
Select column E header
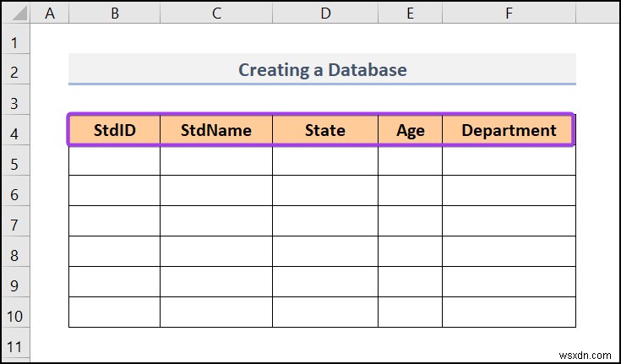pos(410,14)
